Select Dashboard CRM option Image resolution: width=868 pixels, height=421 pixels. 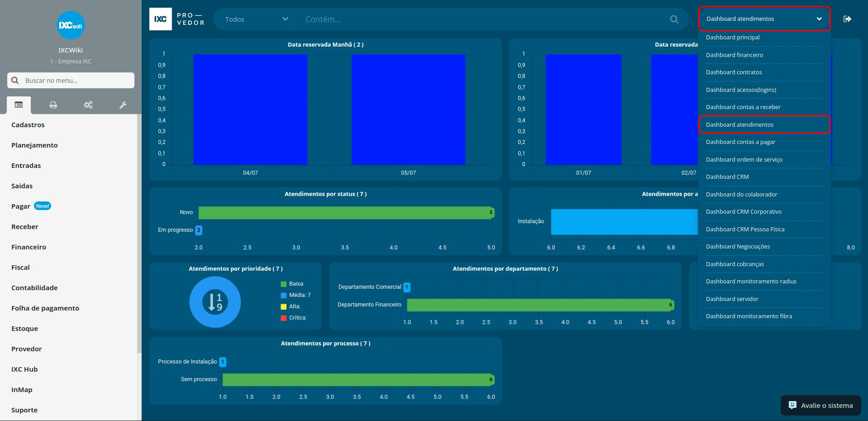pos(764,177)
